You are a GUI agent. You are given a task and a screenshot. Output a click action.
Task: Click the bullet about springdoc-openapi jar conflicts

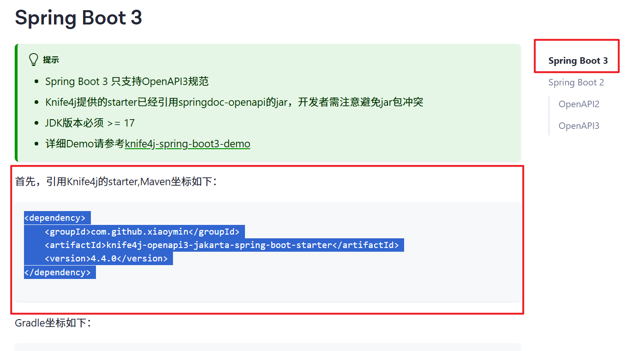(234, 102)
